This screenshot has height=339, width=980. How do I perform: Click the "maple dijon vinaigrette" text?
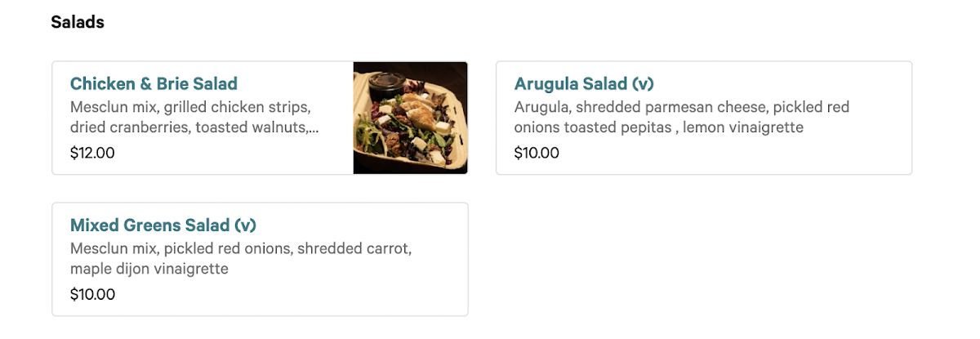point(149,269)
